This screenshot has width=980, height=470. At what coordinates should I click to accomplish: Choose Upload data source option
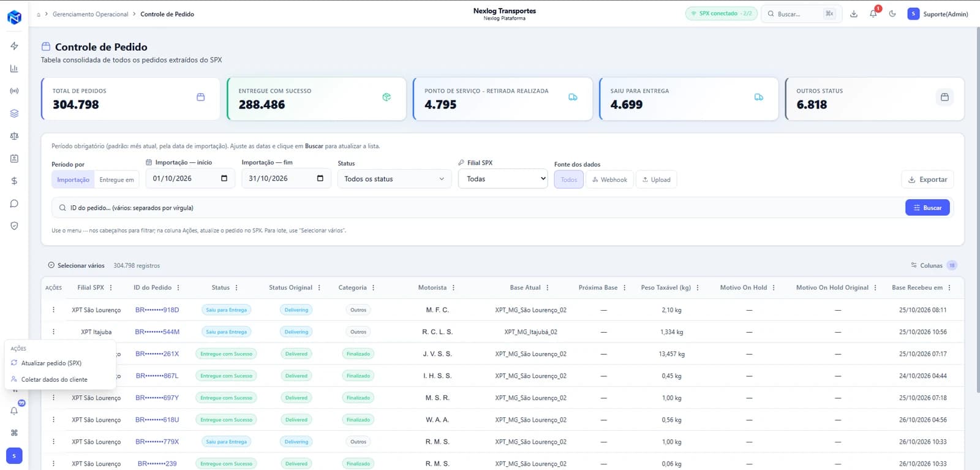point(656,180)
